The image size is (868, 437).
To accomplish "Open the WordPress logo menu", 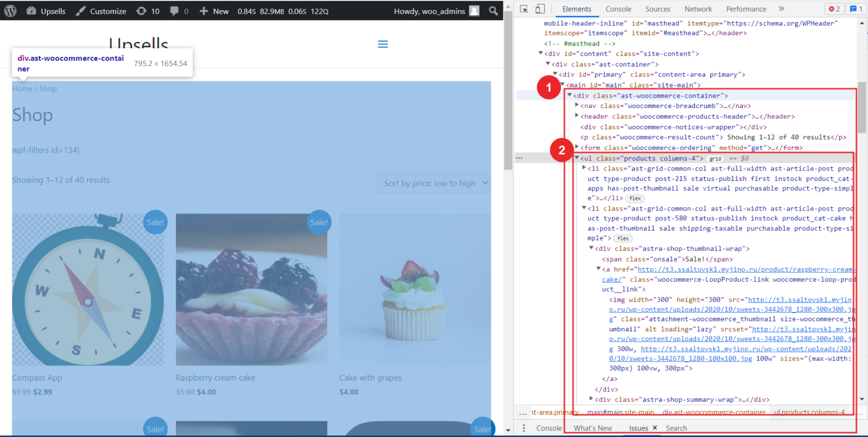I will pyautogui.click(x=10, y=10).
